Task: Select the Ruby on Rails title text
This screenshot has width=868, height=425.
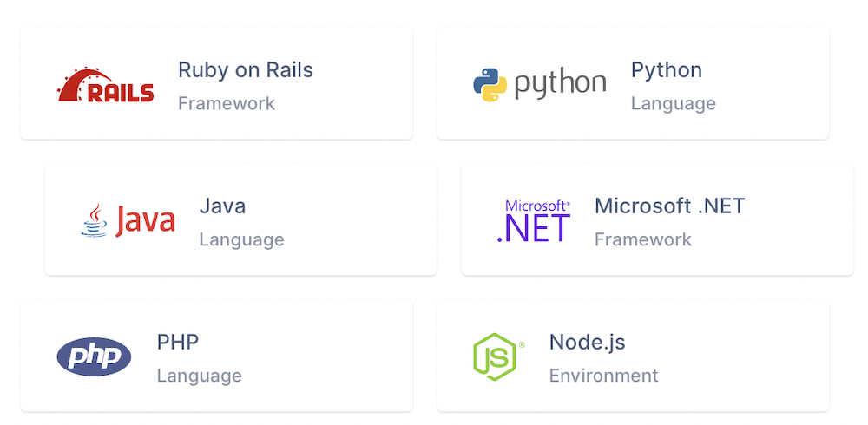Action: [245, 70]
